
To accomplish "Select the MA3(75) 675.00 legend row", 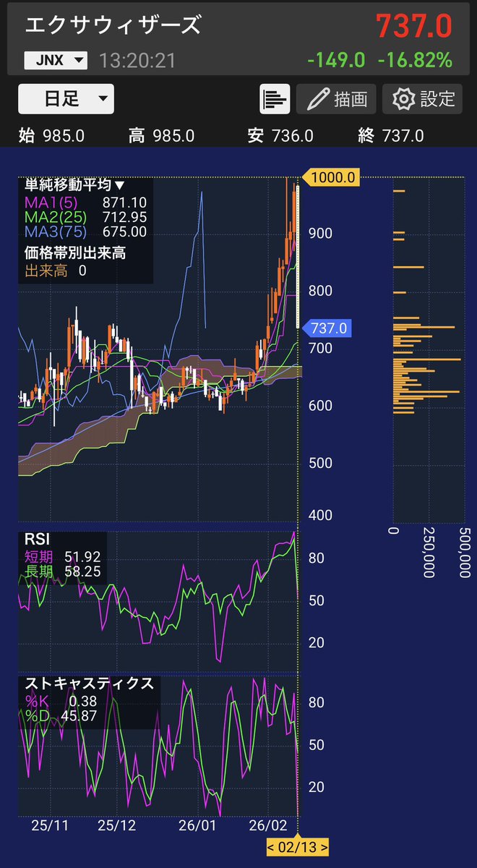I will pos(85,232).
